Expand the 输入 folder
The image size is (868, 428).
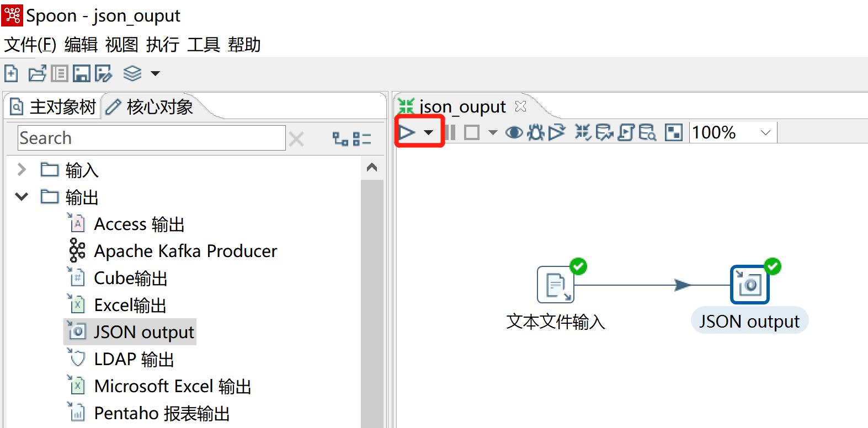click(x=22, y=169)
